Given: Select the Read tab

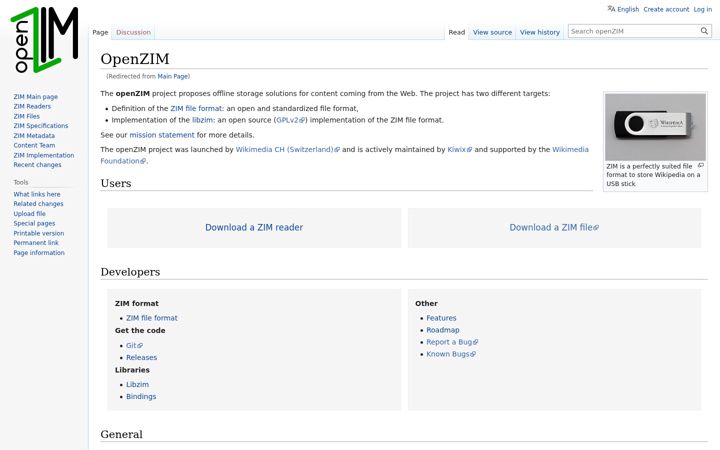Looking at the screenshot, I should 456,32.
